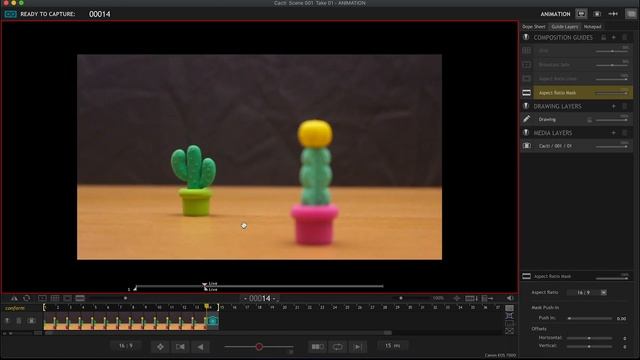This screenshot has width=640, height=360.
Task: Click the aspect ratio 16/9 button in transport bar
Action: [126, 346]
